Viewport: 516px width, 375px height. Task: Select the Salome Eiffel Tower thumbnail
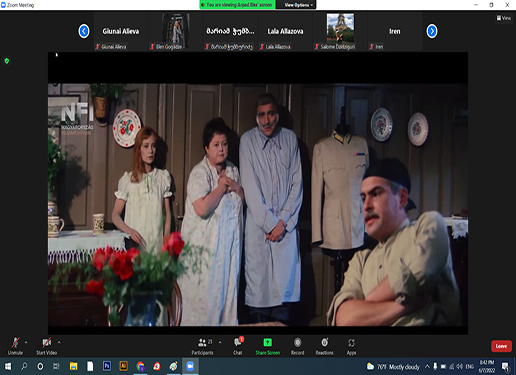(340, 32)
